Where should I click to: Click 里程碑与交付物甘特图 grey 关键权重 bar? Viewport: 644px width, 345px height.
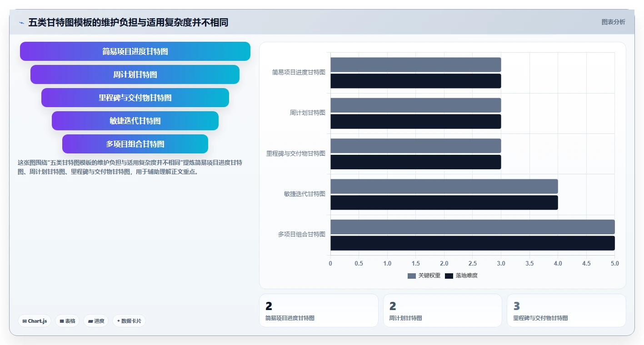click(415, 146)
